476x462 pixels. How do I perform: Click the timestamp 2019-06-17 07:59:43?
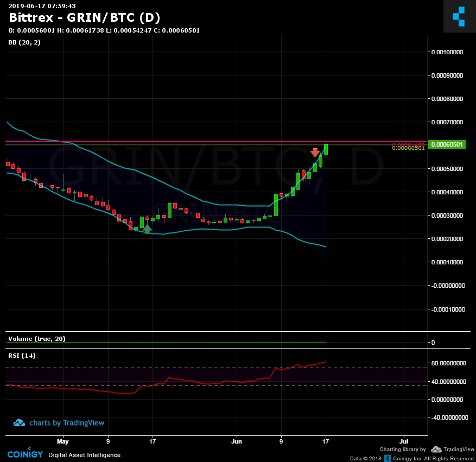[42, 6]
